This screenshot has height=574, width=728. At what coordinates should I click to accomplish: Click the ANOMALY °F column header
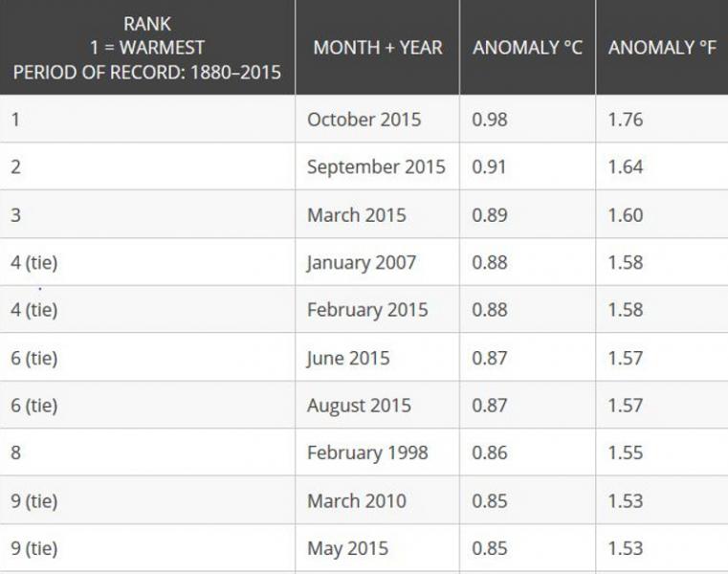point(662,48)
